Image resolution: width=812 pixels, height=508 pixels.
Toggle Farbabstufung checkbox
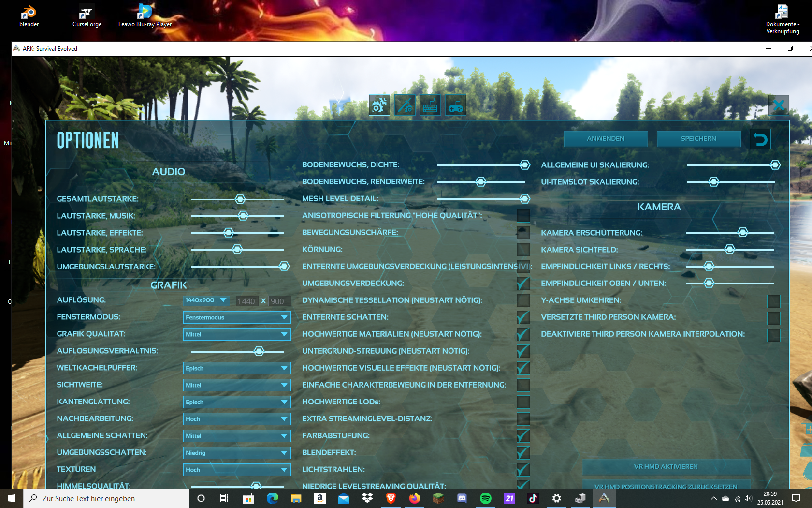[523, 436]
